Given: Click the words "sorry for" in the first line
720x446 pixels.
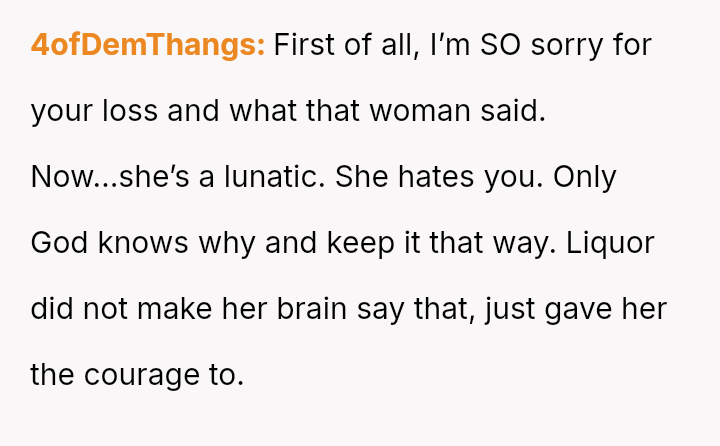Looking at the screenshot, I should tap(596, 45).
